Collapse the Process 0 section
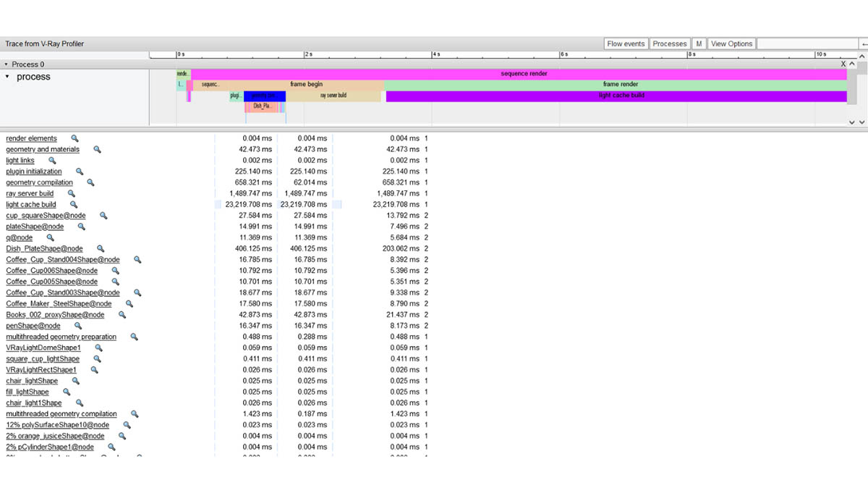This screenshot has height=493, width=868. 7,64
